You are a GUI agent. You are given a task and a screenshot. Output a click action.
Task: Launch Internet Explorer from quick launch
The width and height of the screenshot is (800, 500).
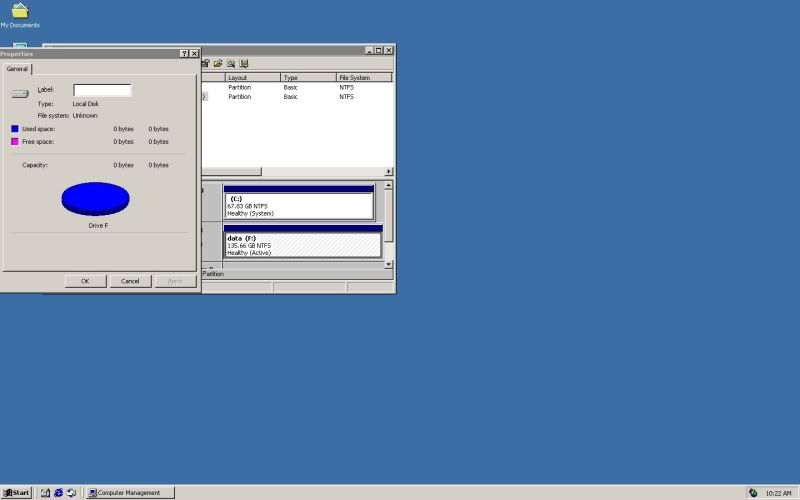[x=58, y=493]
